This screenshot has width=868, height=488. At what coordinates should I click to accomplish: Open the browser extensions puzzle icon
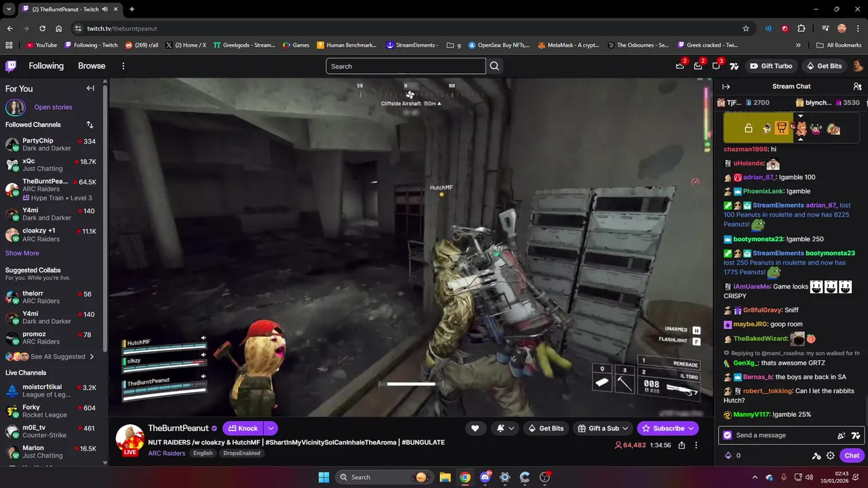pyautogui.click(x=802, y=28)
